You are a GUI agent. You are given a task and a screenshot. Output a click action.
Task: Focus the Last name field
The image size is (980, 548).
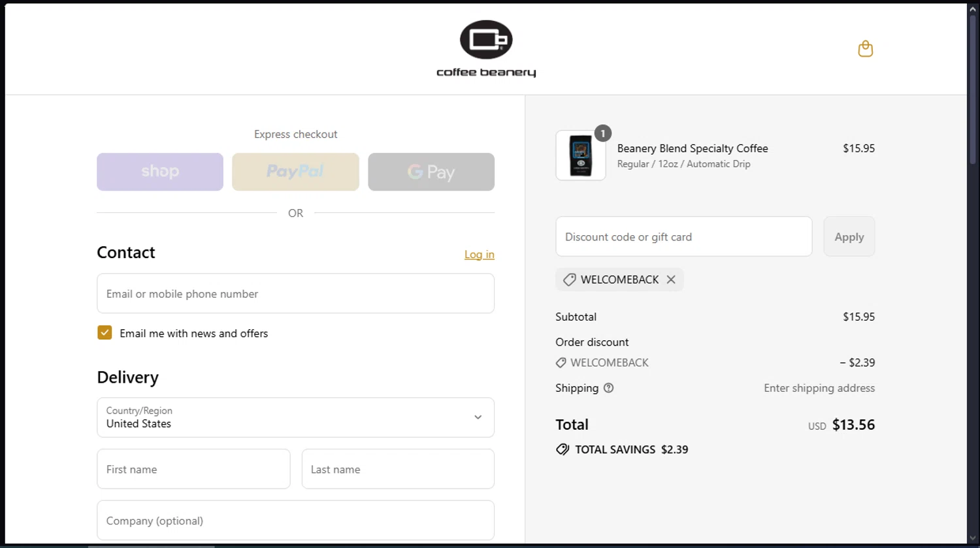pyautogui.click(x=398, y=469)
